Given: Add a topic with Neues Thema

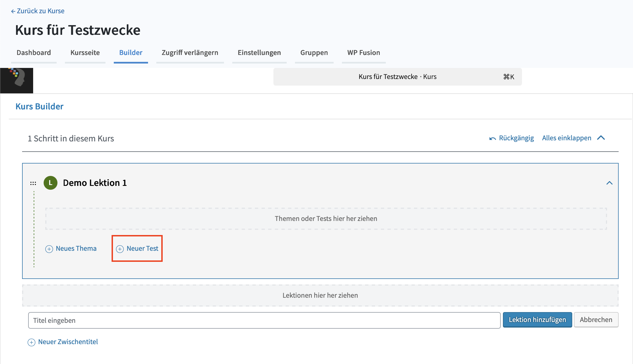Looking at the screenshot, I should (71, 249).
